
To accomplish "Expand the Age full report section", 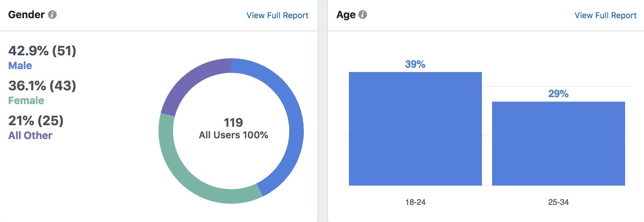I will [605, 15].
